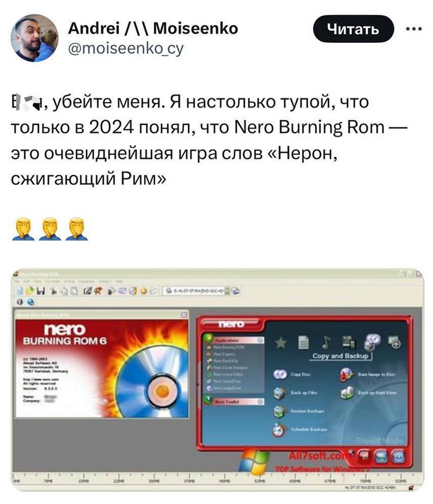Select the Audio music note category
433x504 pixels.
pos(326,343)
